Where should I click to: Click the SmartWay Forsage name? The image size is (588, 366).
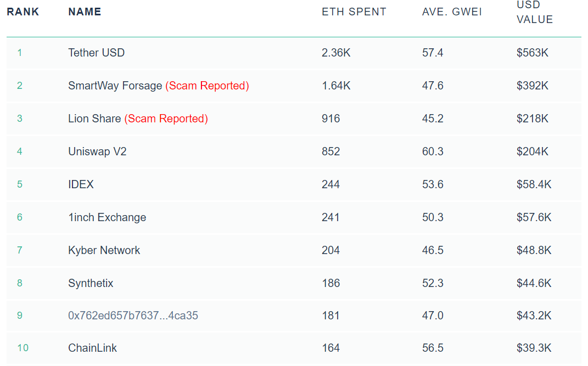115,86
